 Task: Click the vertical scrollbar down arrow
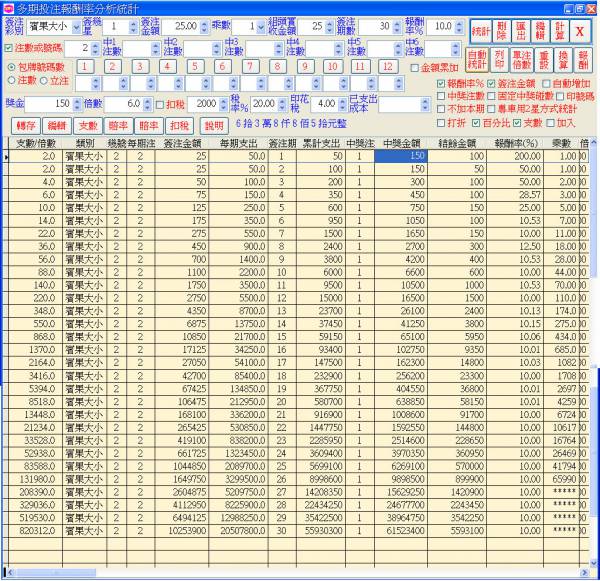pyautogui.click(x=593, y=563)
